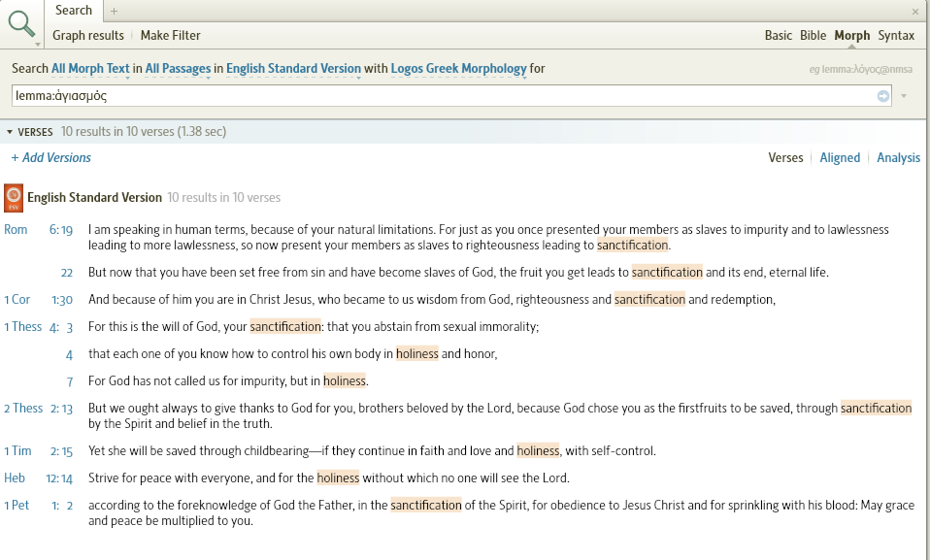Open 2 Thess 2:13 reference link
The width and height of the screenshot is (930, 560).
(x=39, y=409)
